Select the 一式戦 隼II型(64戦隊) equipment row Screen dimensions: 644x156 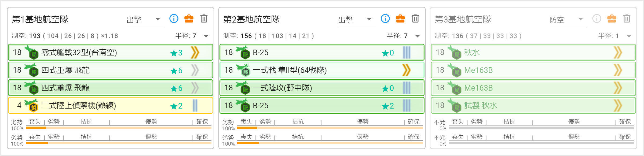pos(322,70)
